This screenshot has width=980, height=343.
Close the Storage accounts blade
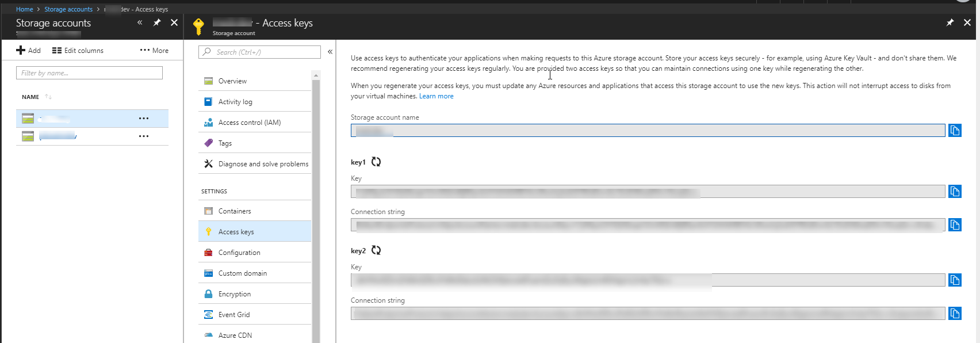click(174, 22)
